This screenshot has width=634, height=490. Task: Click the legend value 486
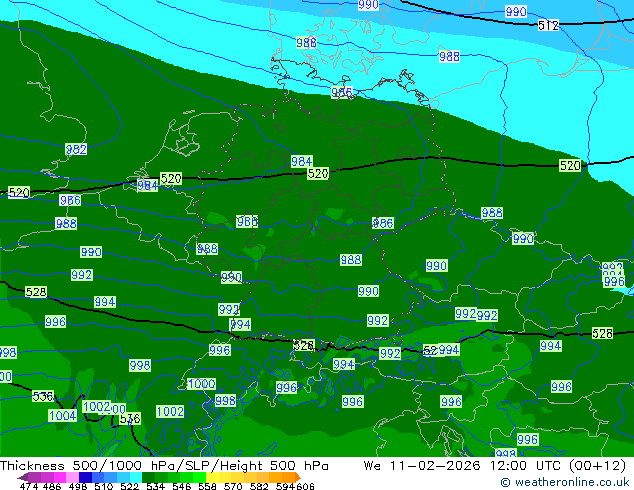52,486
